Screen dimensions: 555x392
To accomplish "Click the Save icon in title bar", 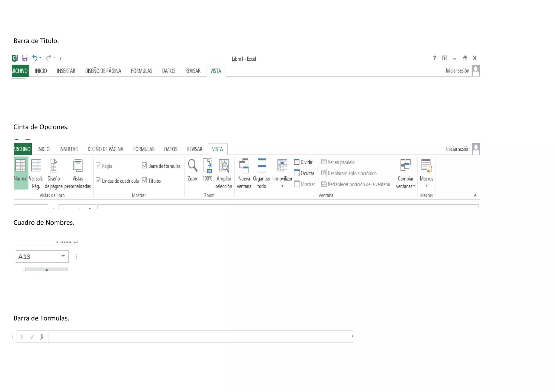I will 25,58.
